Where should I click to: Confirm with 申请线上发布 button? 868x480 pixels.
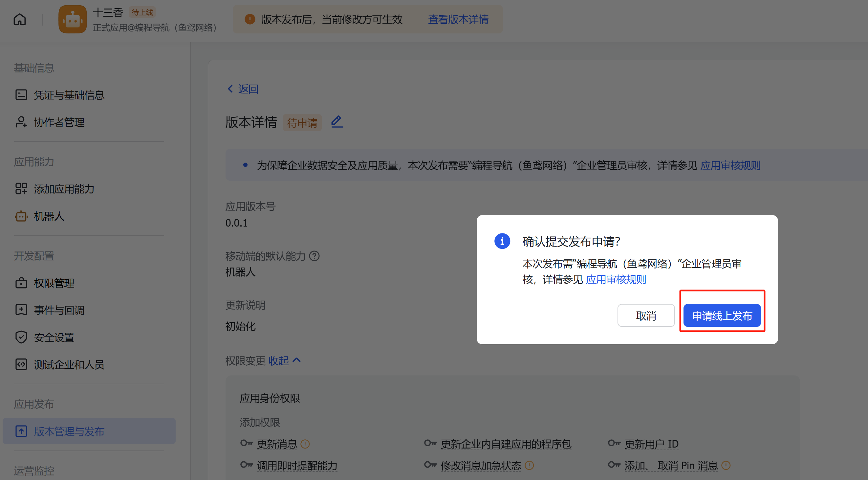point(722,315)
